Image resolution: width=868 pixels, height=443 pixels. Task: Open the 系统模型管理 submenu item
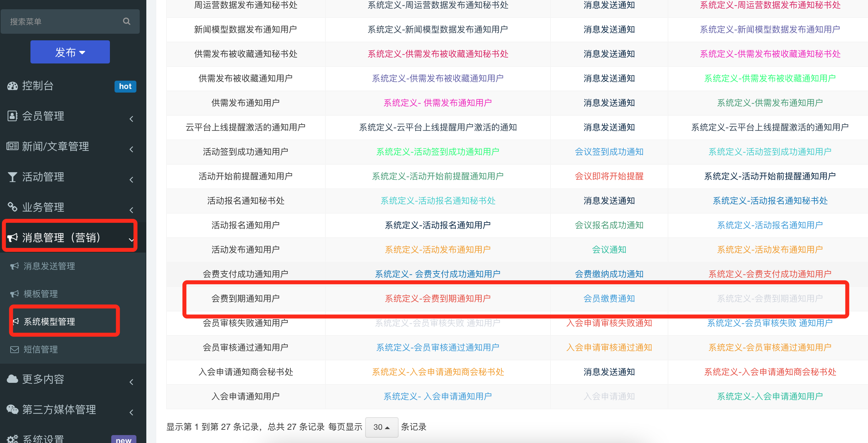tap(49, 321)
